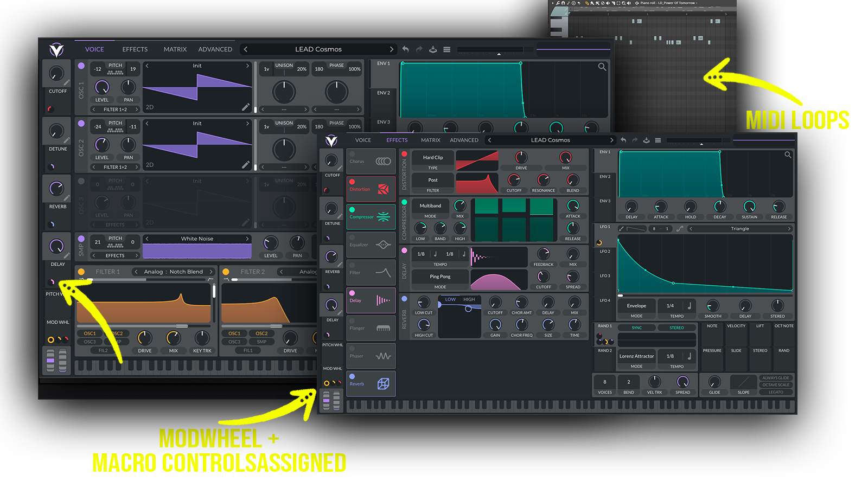Toggle Filter 1 power button
The width and height of the screenshot is (868, 488).
[81, 272]
